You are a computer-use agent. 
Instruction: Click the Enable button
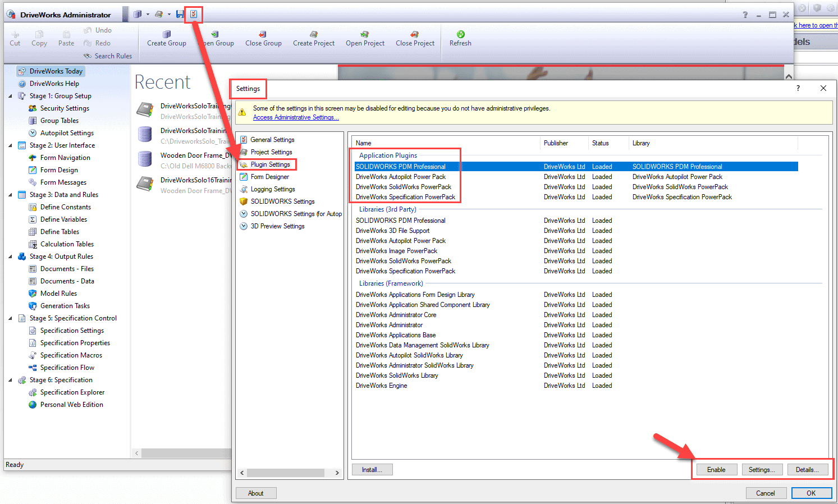point(716,470)
